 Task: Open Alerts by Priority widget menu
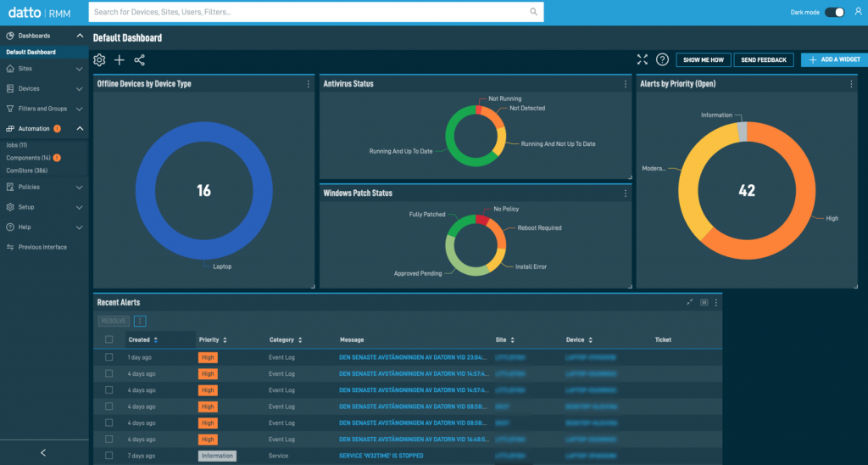tap(851, 84)
